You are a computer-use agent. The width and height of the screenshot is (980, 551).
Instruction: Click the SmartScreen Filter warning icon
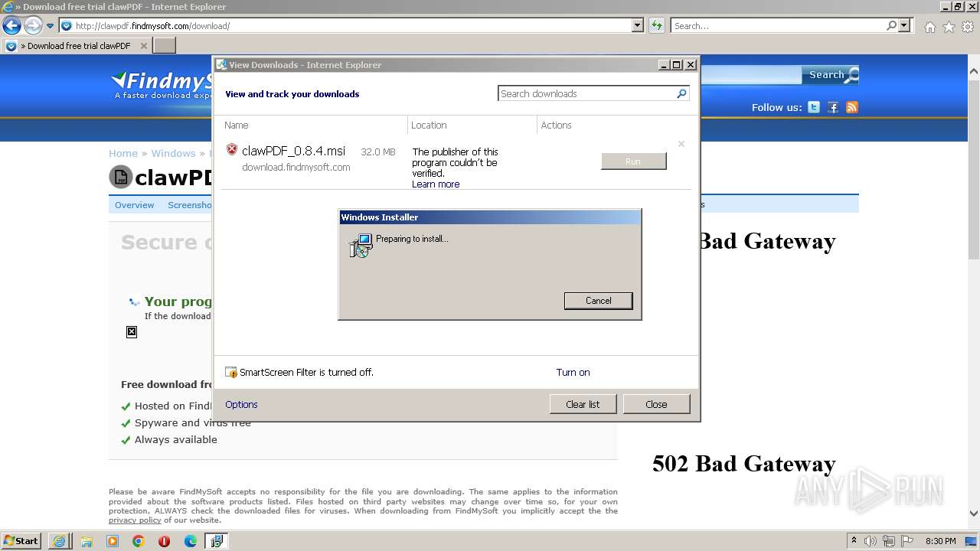(x=231, y=373)
